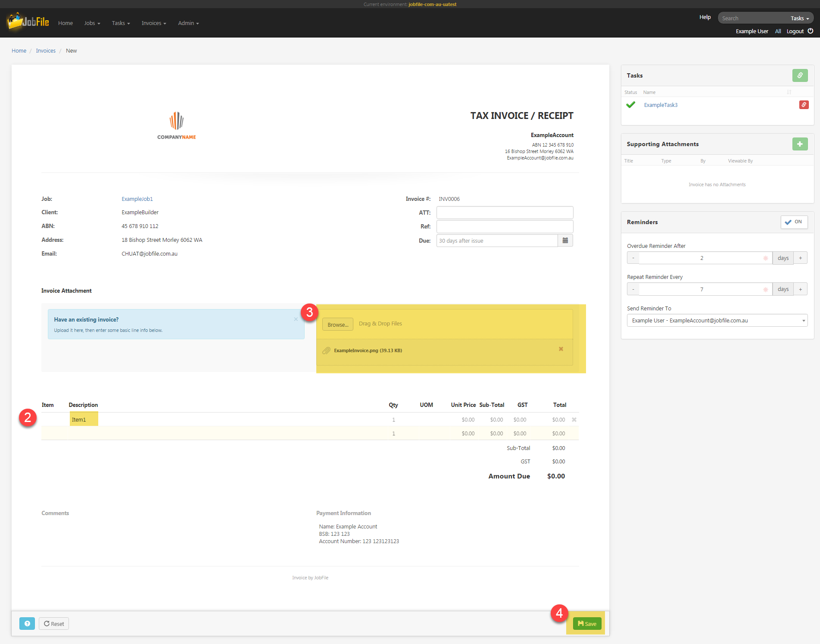Click the sort icon in Tasks table header
Image resolution: width=820 pixels, height=644 pixels.
(789, 92)
